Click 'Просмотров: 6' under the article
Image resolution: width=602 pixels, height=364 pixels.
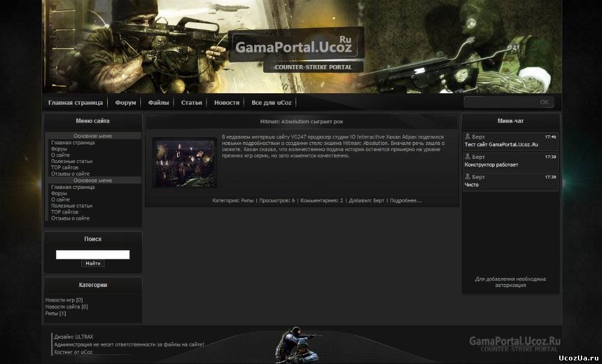coord(277,200)
